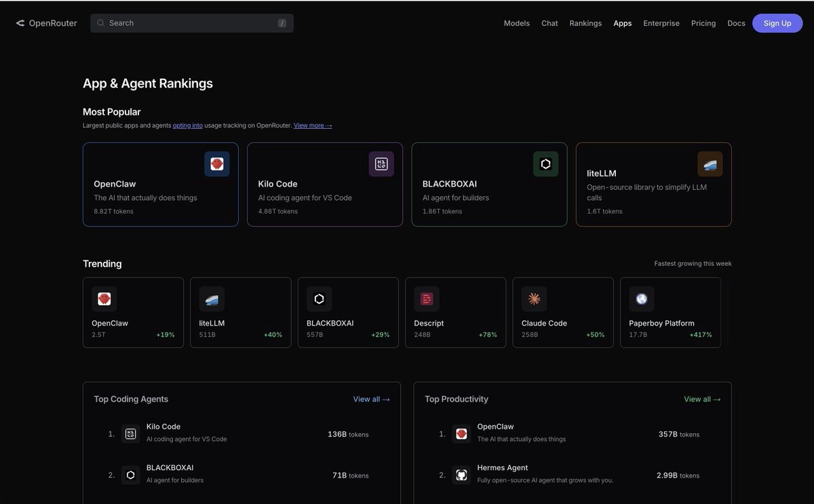The width and height of the screenshot is (814, 504).
Task: Click liteLLM icon in Trending row
Action: pyautogui.click(x=212, y=299)
